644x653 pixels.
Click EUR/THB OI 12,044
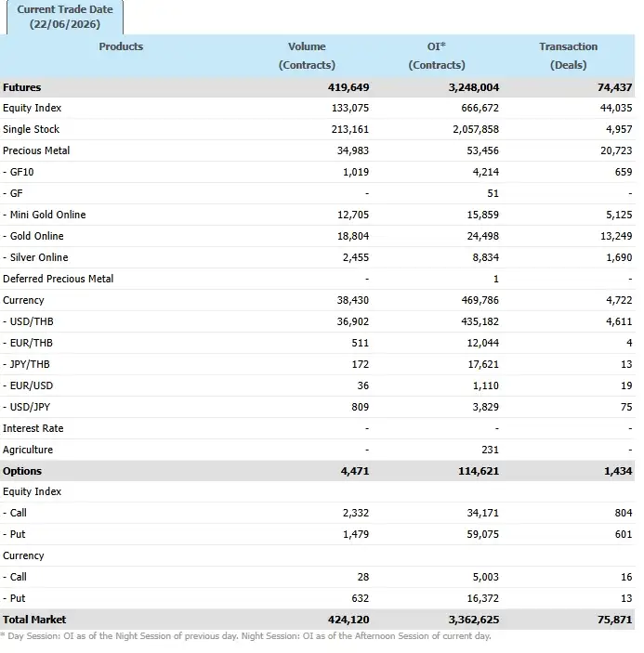coord(483,343)
